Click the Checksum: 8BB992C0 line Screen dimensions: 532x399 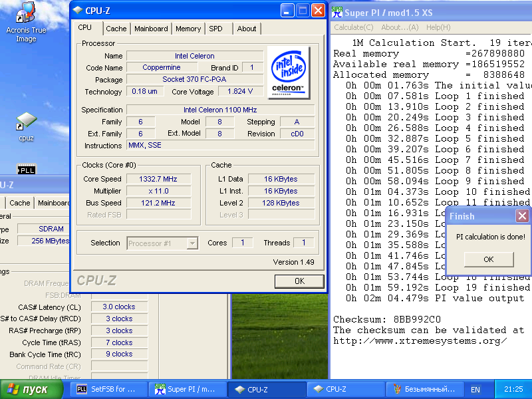point(387,320)
